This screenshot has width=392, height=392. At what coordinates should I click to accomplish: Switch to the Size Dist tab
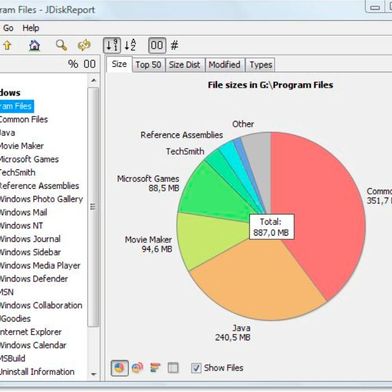tap(184, 65)
